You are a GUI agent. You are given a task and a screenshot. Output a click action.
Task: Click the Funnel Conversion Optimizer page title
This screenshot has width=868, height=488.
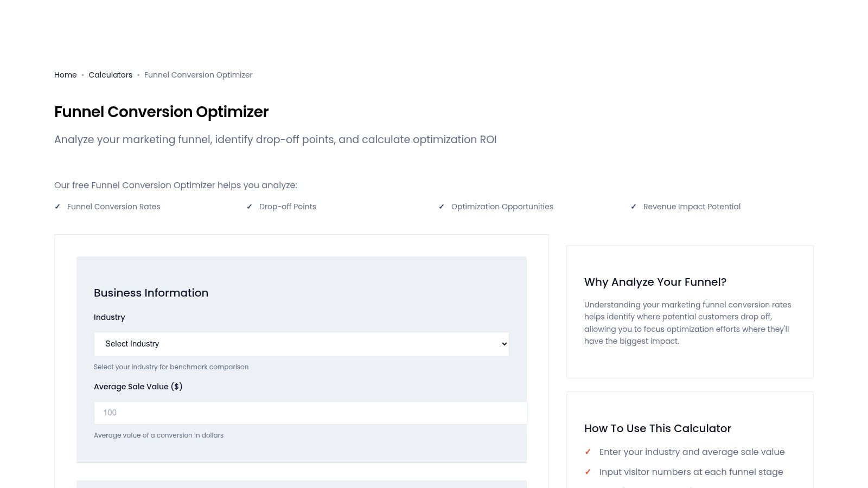click(161, 112)
